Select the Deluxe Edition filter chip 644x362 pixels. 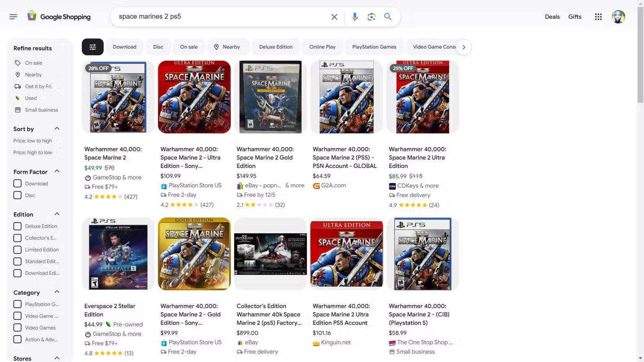click(x=276, y=47)
